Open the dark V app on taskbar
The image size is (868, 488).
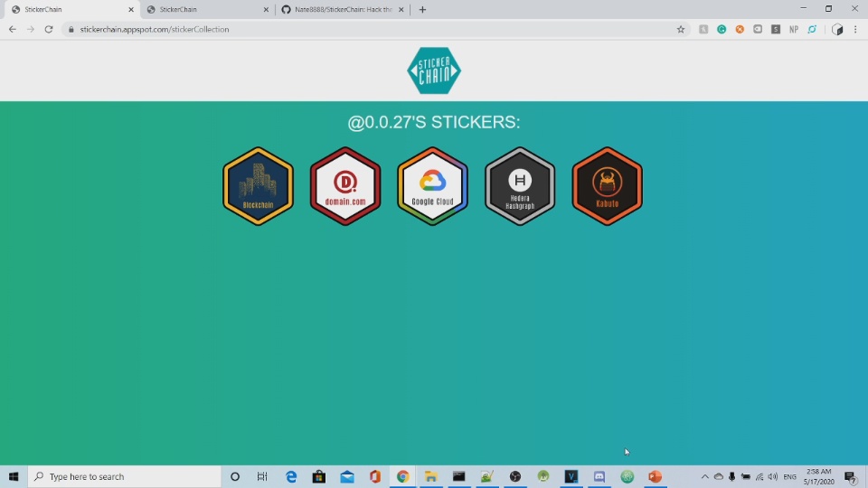click(x=571, y=476)
